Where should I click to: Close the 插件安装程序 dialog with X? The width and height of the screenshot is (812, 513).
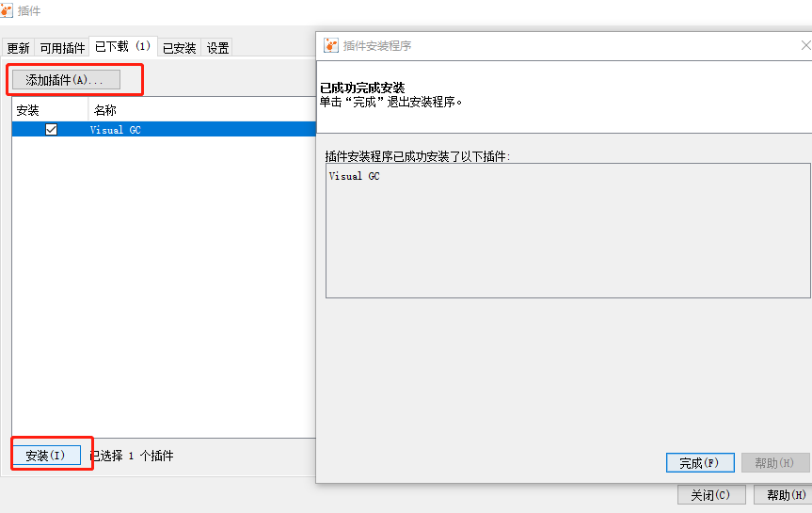point(805,45)
